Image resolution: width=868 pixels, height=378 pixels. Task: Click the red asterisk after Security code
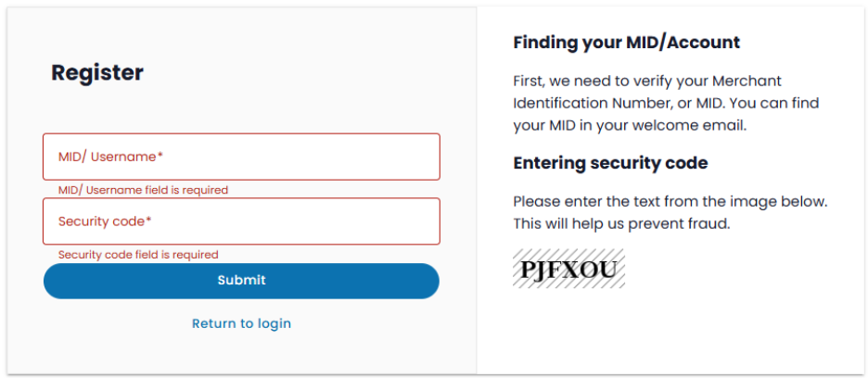point(148,221)
